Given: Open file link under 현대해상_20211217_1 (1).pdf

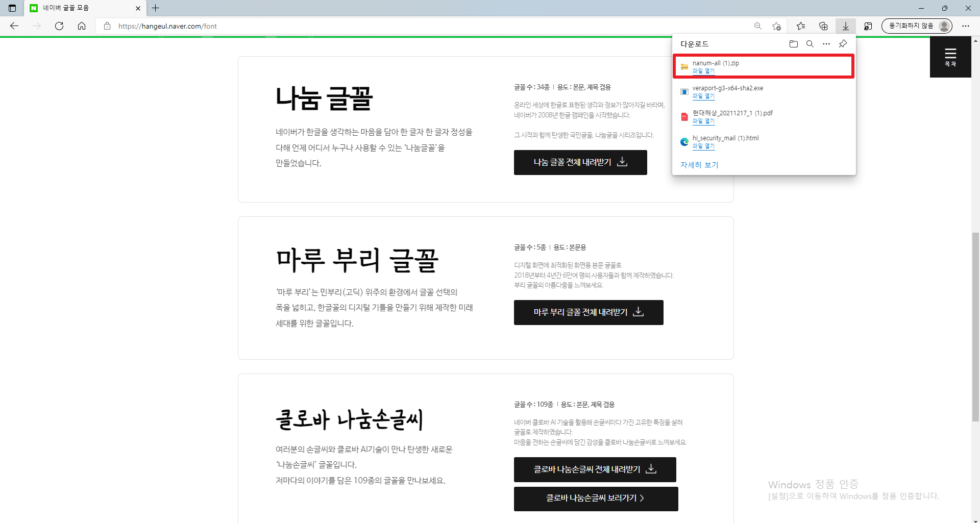Looking at the screenshot, I should [x=703, y=121].
